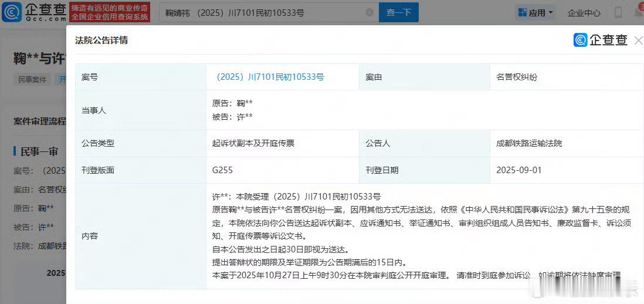
Task: Click the 案件审理流程 heading behind the dialog
Action: point(39,121)
